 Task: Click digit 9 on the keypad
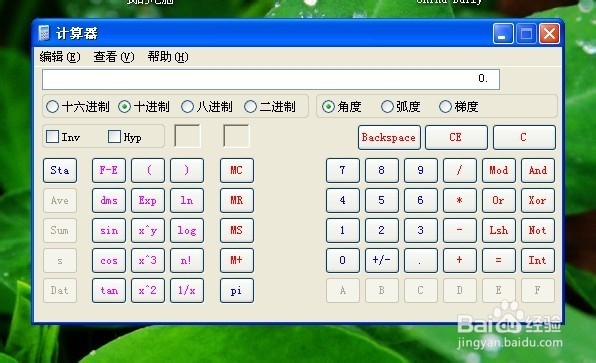(420, 170)
